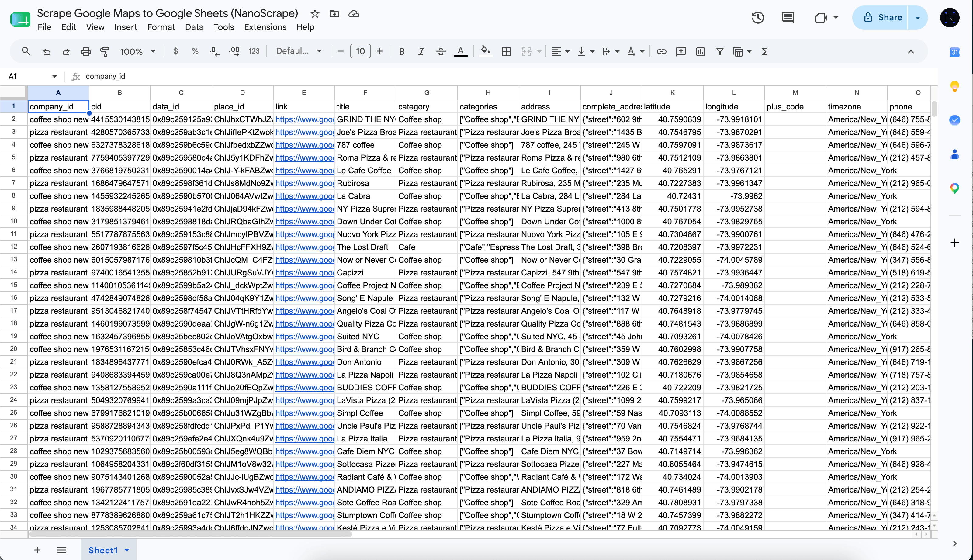
Task: Open the borders tool
Action: tap(507, 52)
